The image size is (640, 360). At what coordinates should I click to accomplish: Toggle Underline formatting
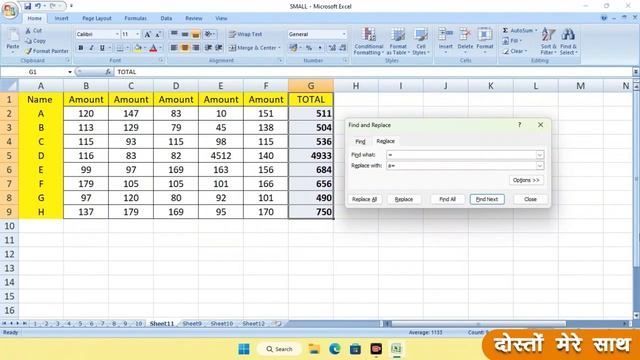tap(102, 48)
